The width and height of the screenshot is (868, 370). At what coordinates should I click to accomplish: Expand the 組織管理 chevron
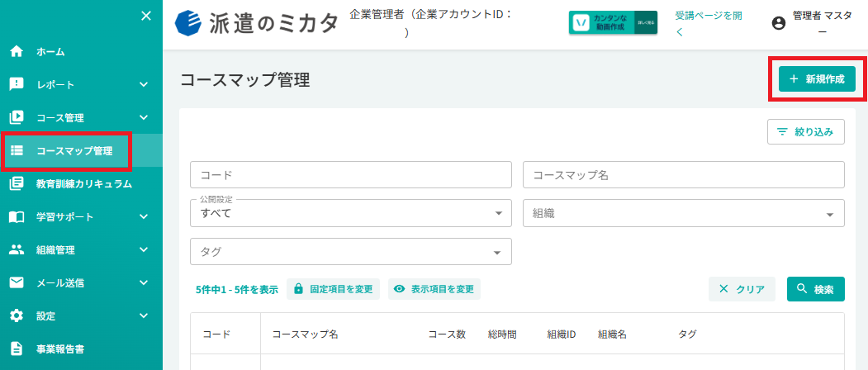[144, 249]
